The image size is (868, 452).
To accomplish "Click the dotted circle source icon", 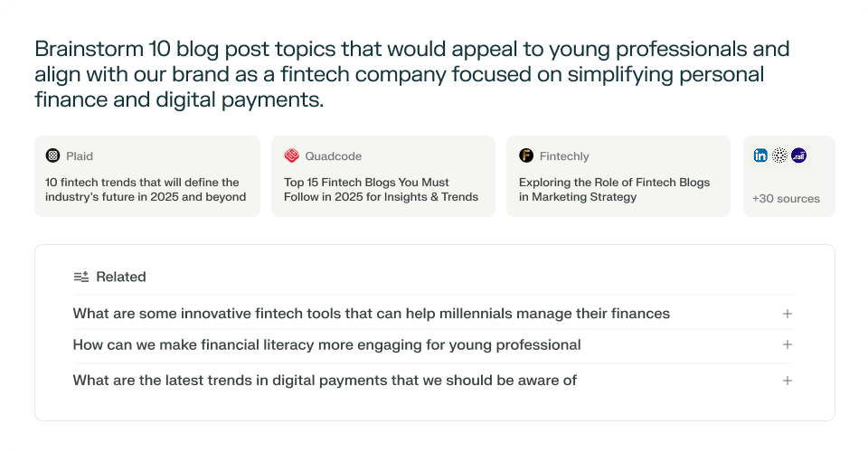I will tap(779, 155).
